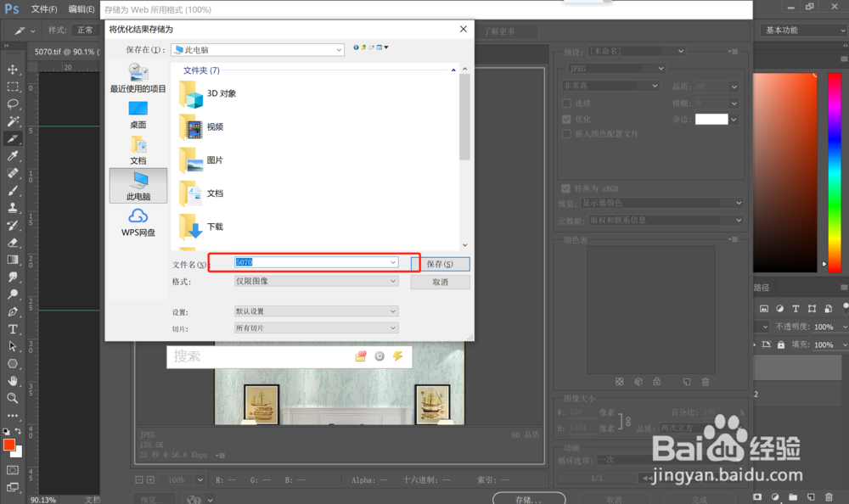Viewport: 849px width, 504px height.
Task: Select the Magic Wand tool
Action: [13, 121]
